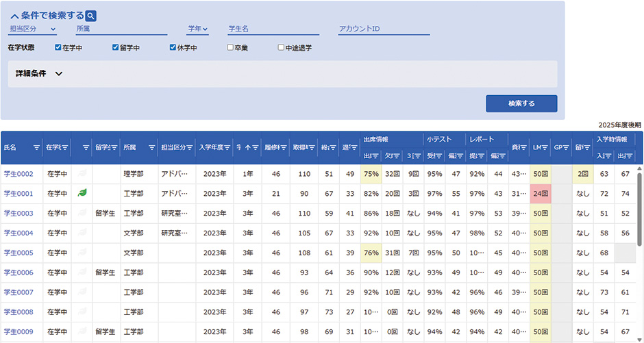Click the green leaf icon for 学生0001
This screenshot has height=343, width=644.
tap(84, 194)
